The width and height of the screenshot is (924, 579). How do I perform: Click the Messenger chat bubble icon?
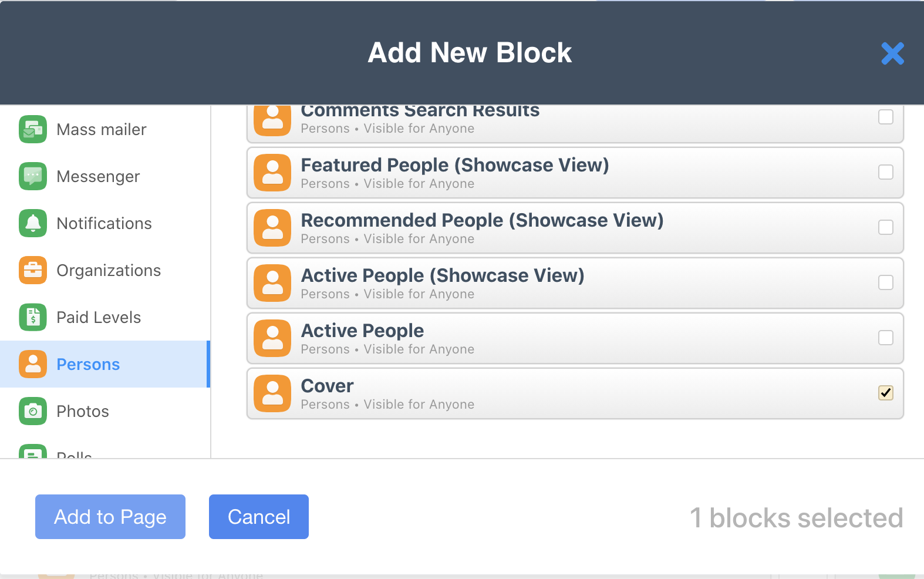pyautogui.click(x=33, y=176)
